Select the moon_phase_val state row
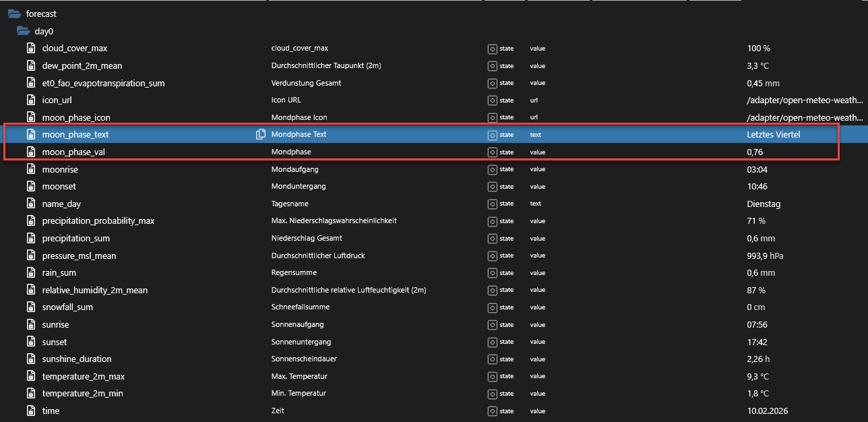Viewport: 868px width, 422px height. 73,152
